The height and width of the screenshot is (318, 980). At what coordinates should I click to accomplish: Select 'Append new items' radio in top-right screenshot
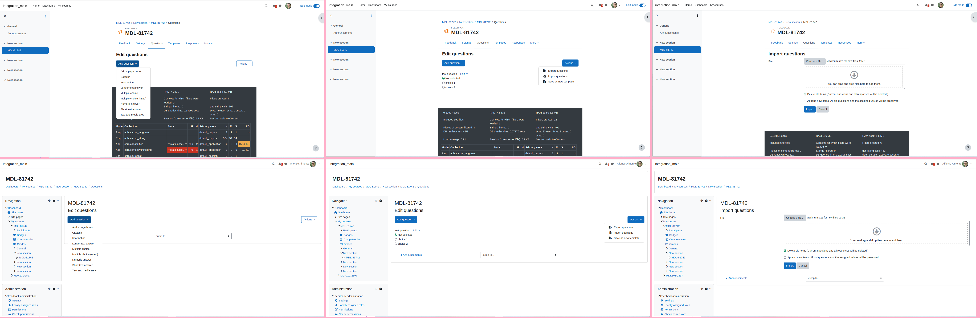[x=805, y=101]
